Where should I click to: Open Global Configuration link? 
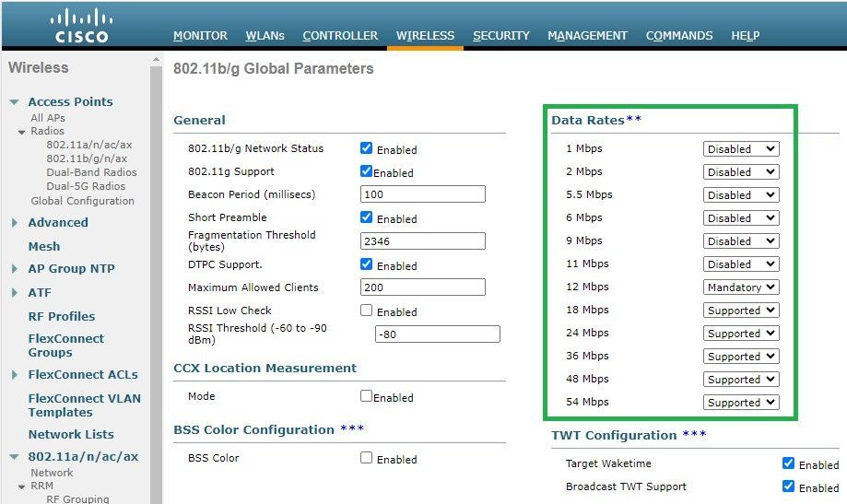[x=82, y=201]
